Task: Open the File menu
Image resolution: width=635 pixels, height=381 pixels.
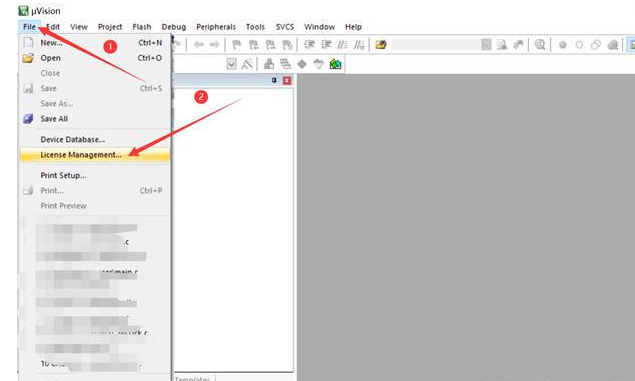Action: click(30, 27)
